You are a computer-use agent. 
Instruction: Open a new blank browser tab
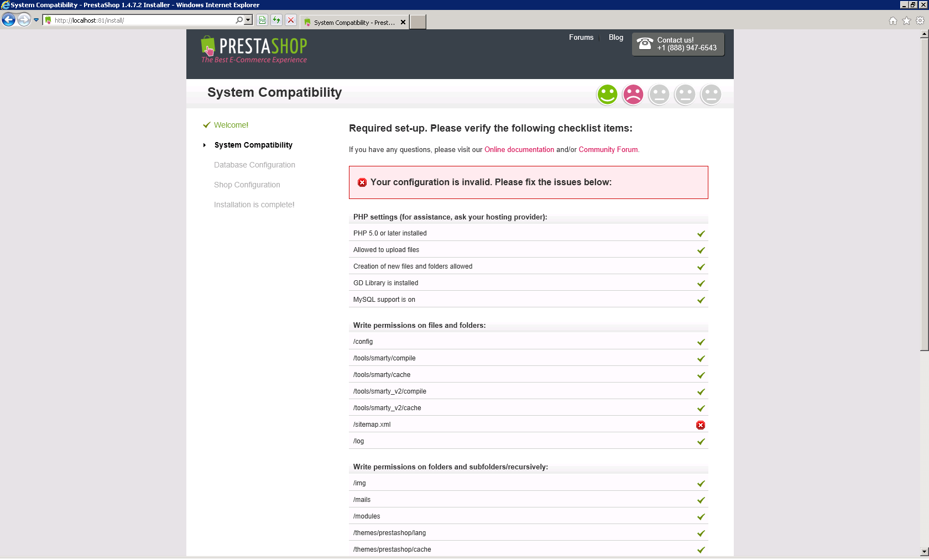click(x=418, y=22)
